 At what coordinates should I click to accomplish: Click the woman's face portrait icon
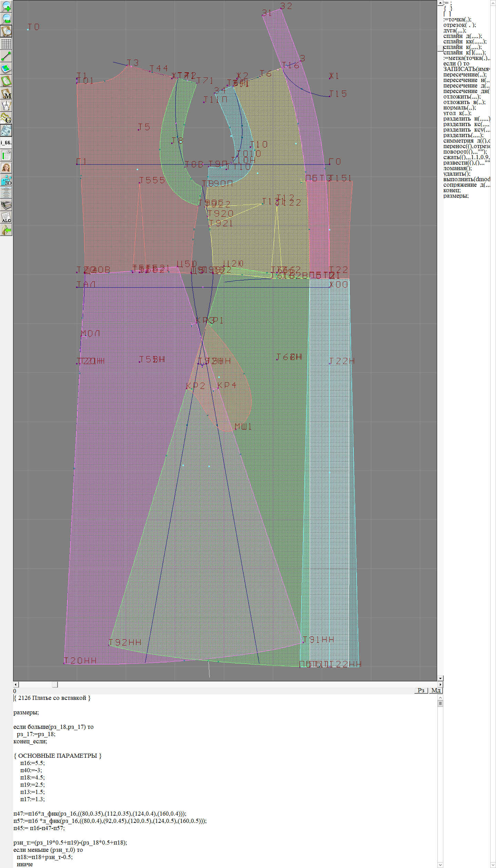[6, 168]
